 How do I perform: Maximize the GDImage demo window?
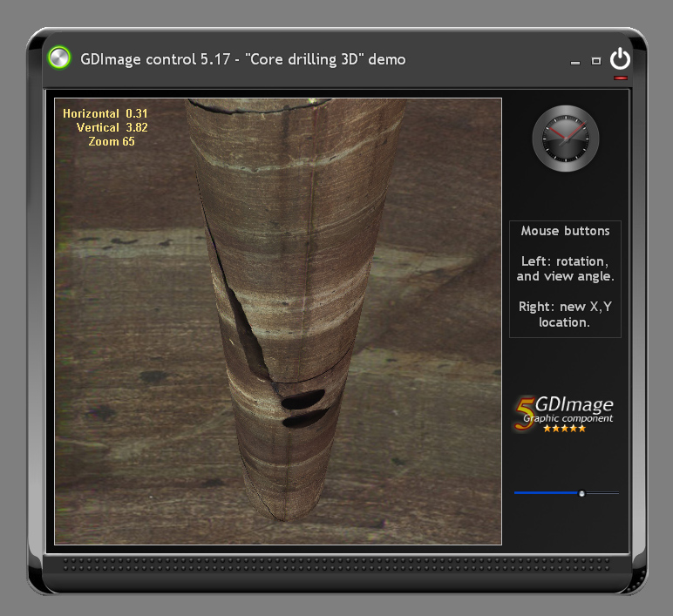pos(595,61)
